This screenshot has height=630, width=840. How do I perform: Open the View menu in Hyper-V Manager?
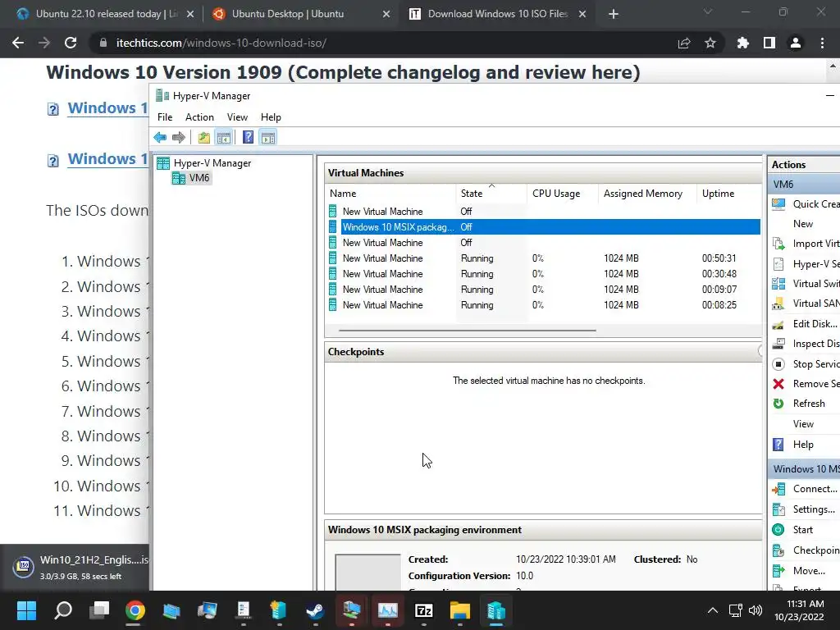click(x=237, y=117)
